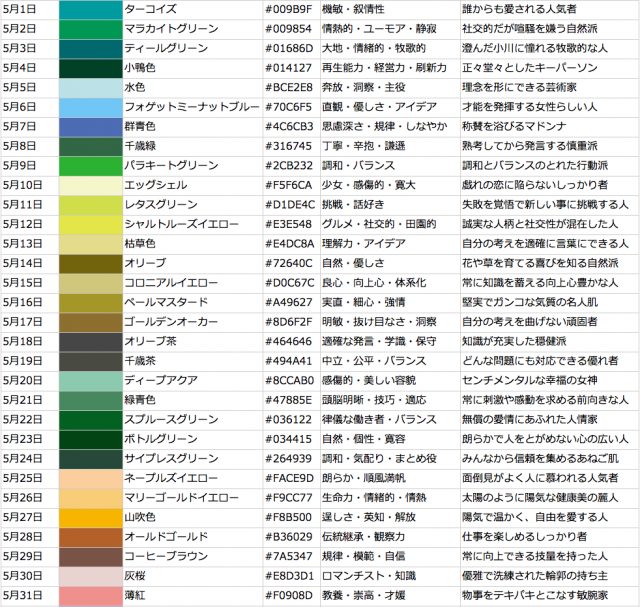This screenshot has width=640, height=607.
Task: Click the orange-brown オールドゴールド swatch
Action: click(x=90, y=537)
